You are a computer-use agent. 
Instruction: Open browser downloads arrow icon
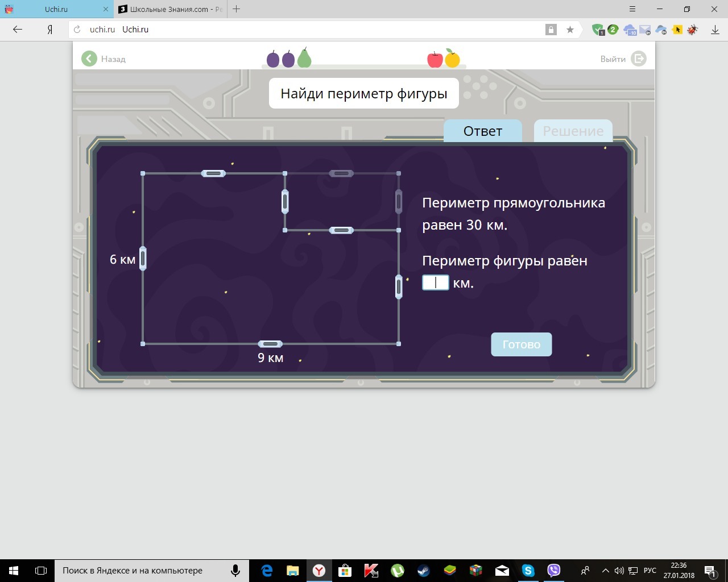pyautogui.click(x=715, y=30)
